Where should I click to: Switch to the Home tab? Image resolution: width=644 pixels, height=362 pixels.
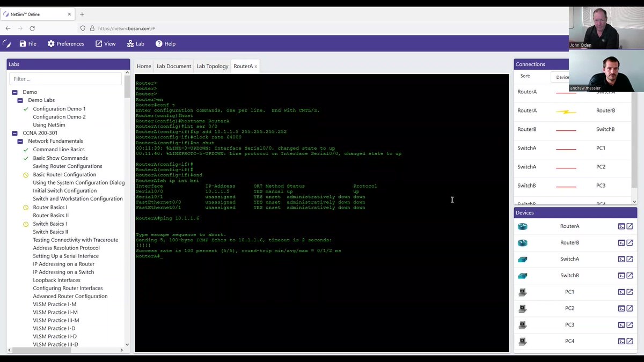(x=144, y=66)
